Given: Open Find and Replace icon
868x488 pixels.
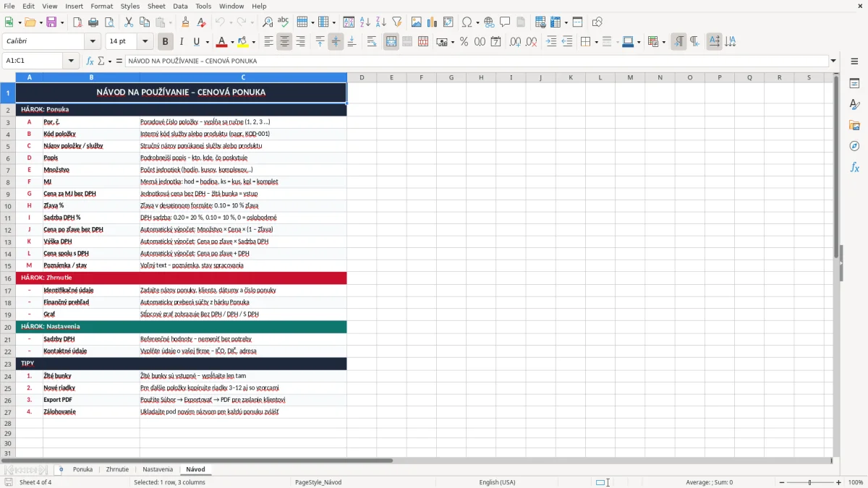Looking at the screenshot, I should pyautogui.click(x=268, y=22).
